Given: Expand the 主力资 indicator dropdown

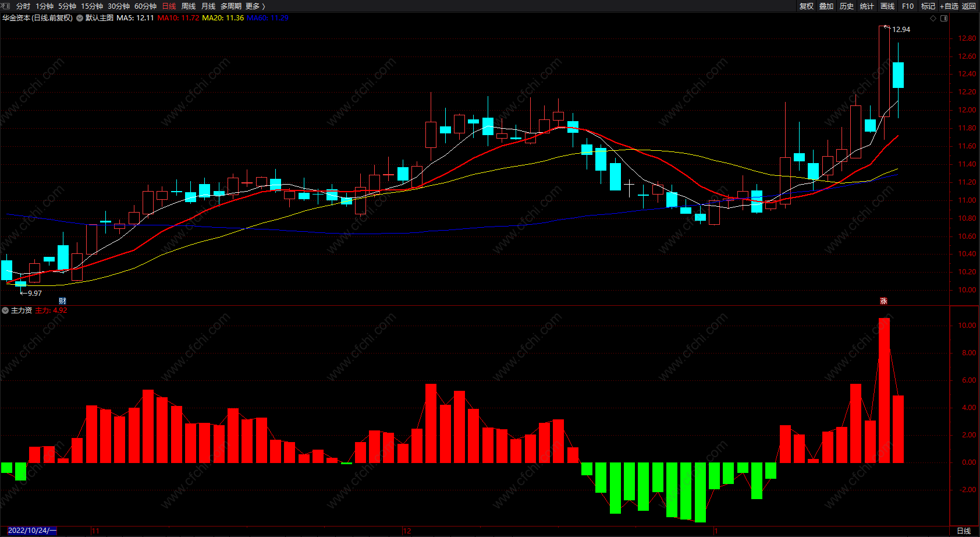Looking at the screenshot, I should tap(5, 310).
